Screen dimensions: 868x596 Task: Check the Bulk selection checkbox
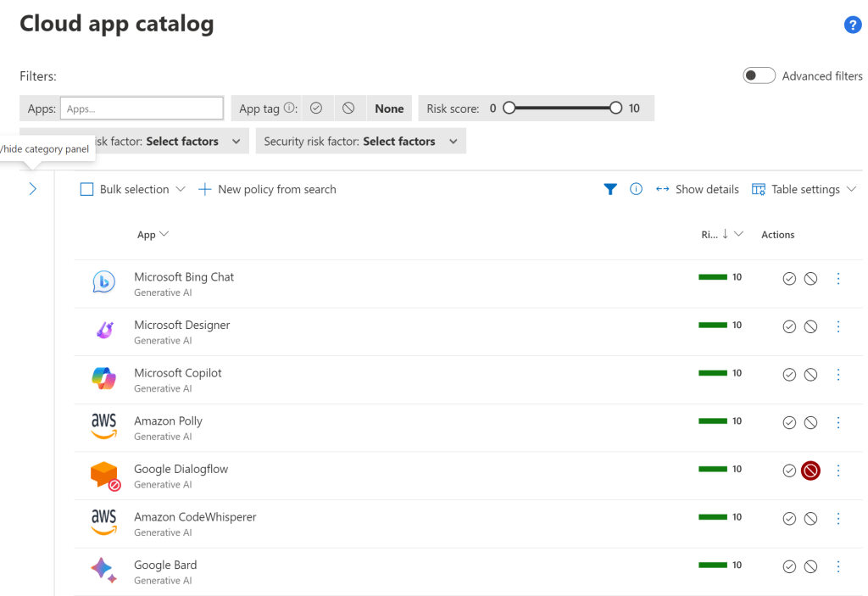[86, 189]
